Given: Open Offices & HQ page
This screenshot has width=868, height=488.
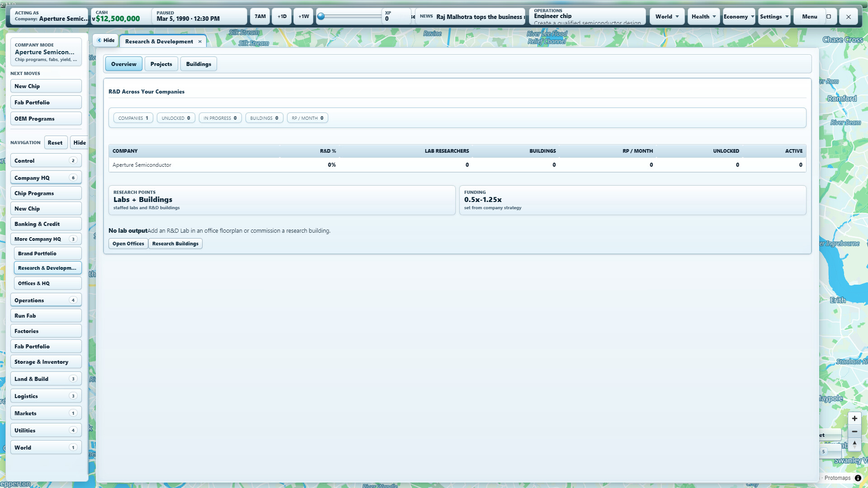Looking at the screenshot, I should coord(47,283).
